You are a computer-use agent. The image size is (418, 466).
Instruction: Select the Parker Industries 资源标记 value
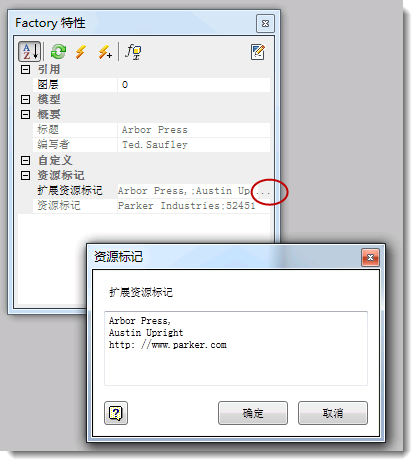(194, 206)
